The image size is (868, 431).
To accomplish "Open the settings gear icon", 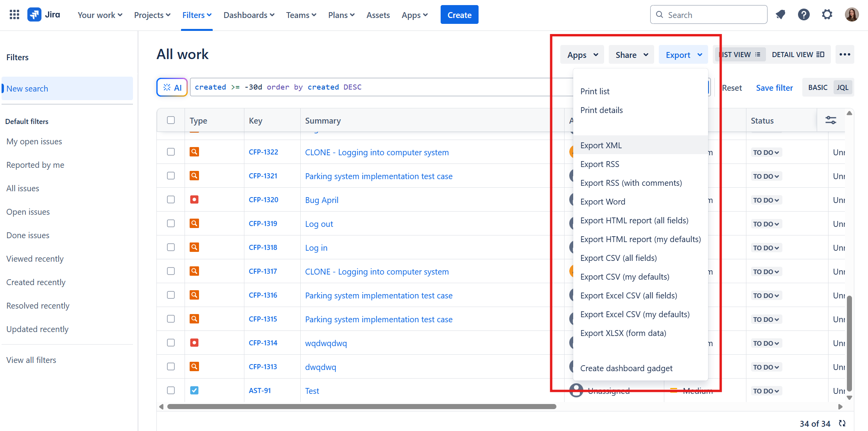I will pyautogui.click(x=827, y=15).
